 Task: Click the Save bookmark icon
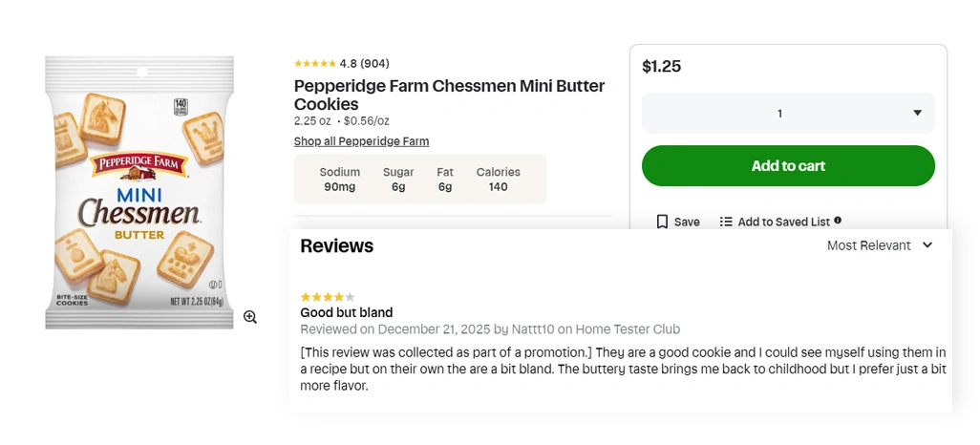click(662, 222)
